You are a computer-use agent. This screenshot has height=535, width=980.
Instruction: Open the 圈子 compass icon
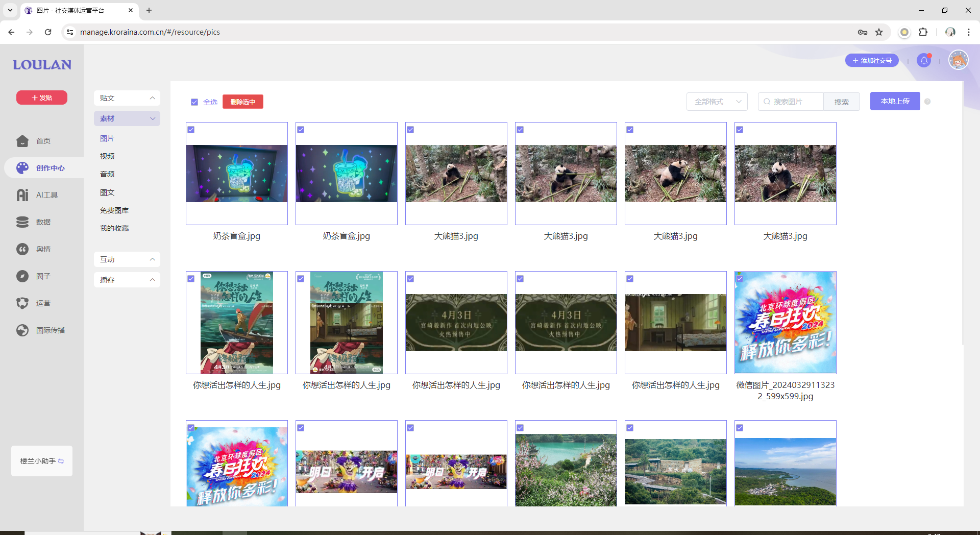pyautogui.click(x=22, y=276)
